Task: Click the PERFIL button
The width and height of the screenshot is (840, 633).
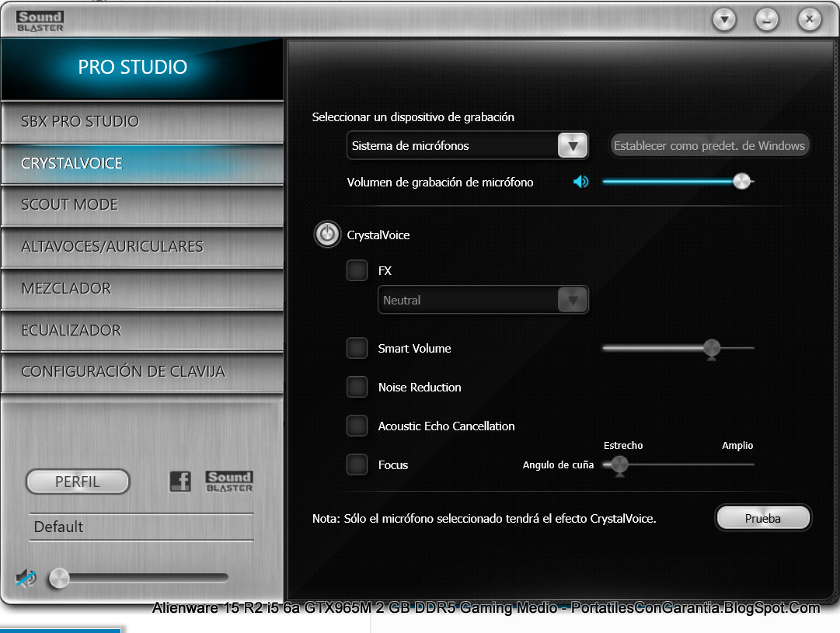Action: 78,482
